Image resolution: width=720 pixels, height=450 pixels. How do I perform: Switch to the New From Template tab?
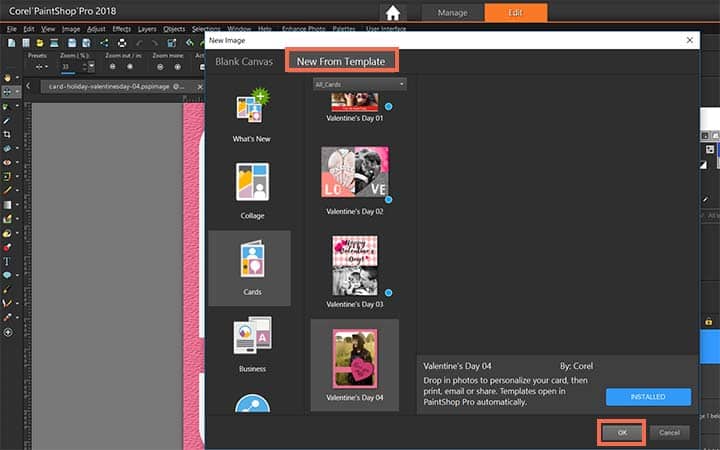click(x=341, y=61)
